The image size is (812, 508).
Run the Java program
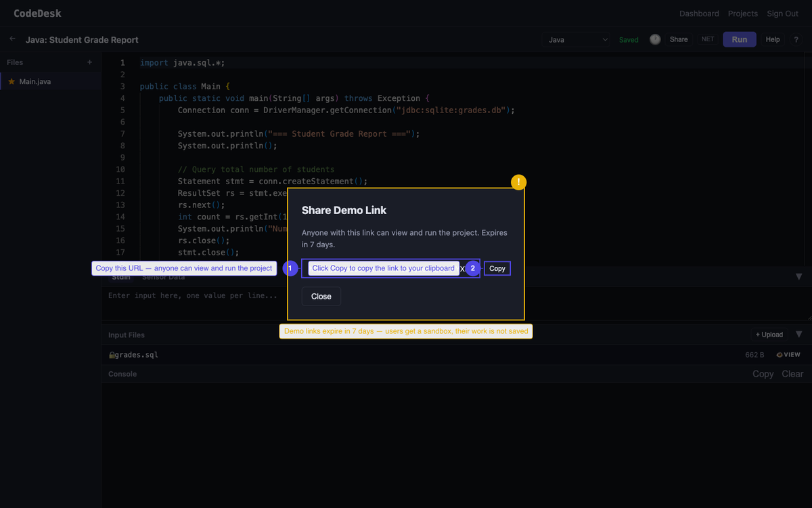[x=739, y=39]
